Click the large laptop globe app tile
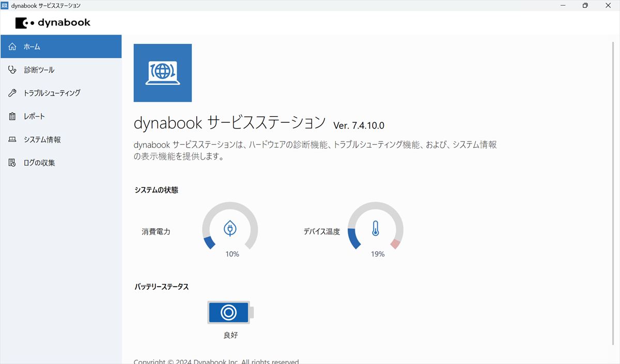The height and width of the screenshot is (364, 620). point(163,73)
